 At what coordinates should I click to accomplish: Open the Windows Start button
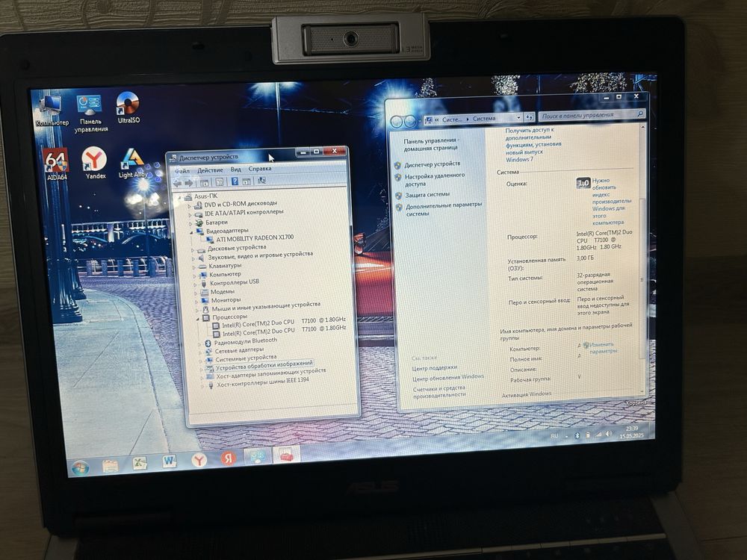point(80,467)
